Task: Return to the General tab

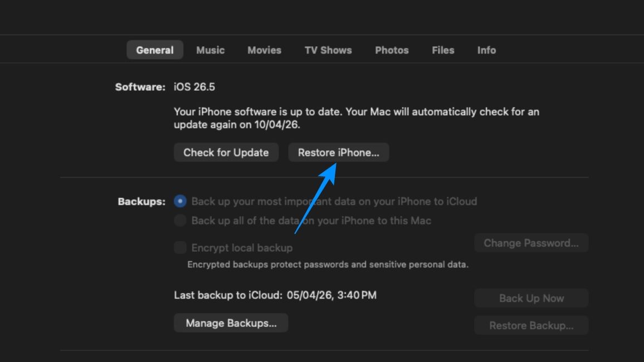Action: click(x=155, y=50)
